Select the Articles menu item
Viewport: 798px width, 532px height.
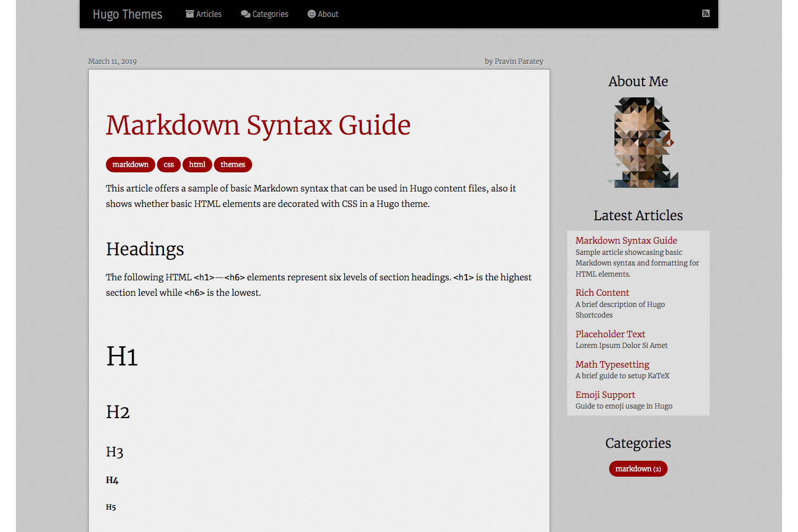[x=209, y=14]
